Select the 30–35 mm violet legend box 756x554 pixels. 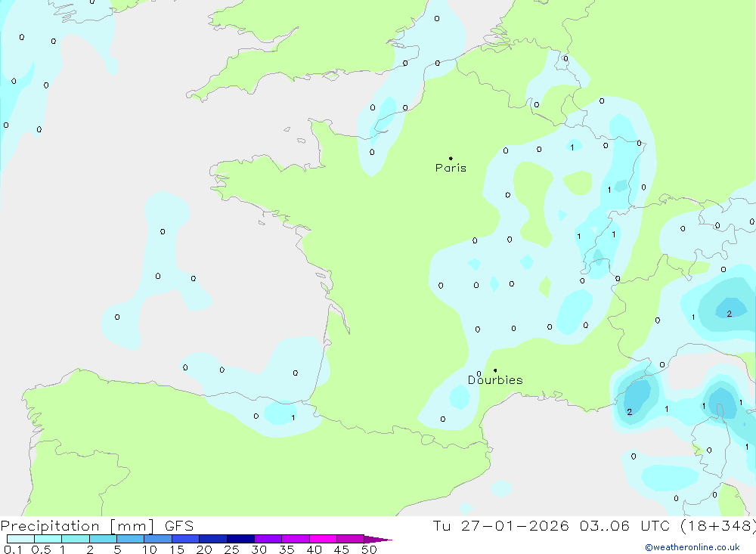tap(268, 539)
